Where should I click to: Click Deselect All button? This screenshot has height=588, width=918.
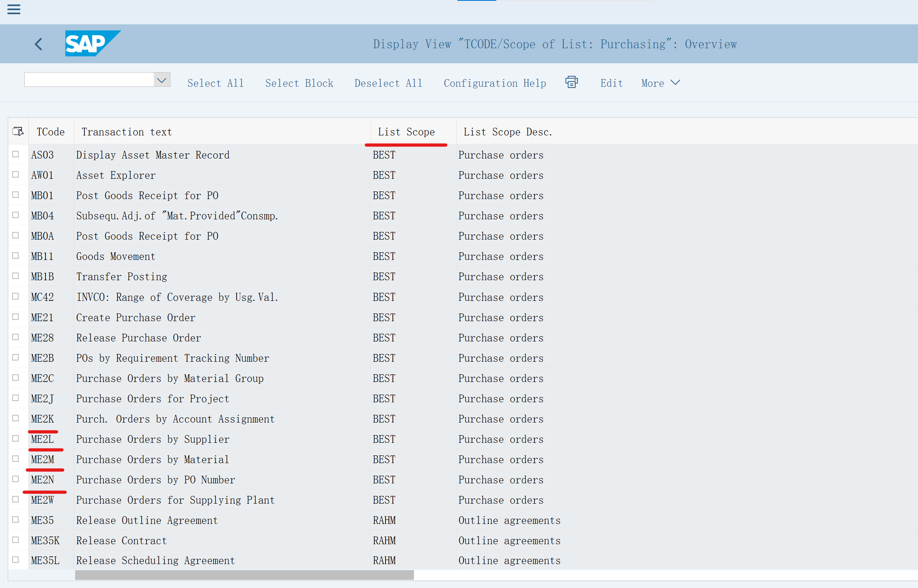tap(388, 83)
